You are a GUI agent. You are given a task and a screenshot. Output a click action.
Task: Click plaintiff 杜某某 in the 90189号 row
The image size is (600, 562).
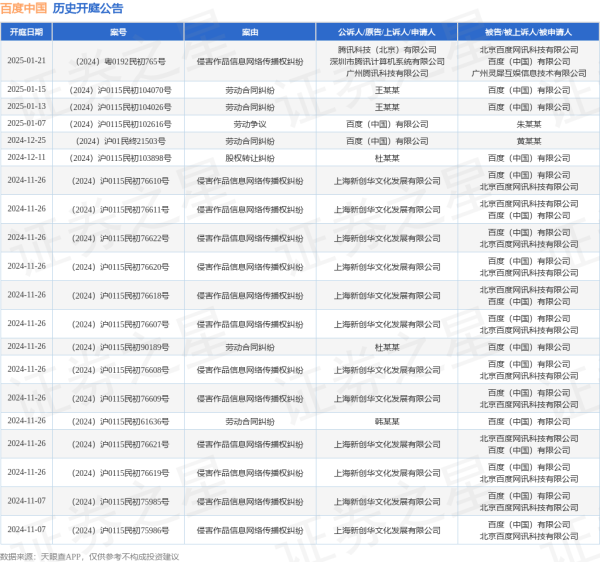click(x=387, y=347)
